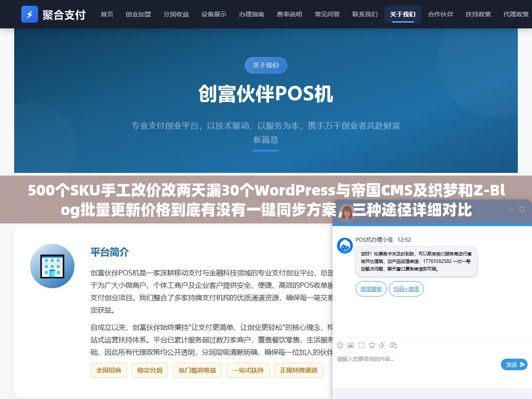
Task: Open the 联系我们 page
Action: tap(365, 14)
